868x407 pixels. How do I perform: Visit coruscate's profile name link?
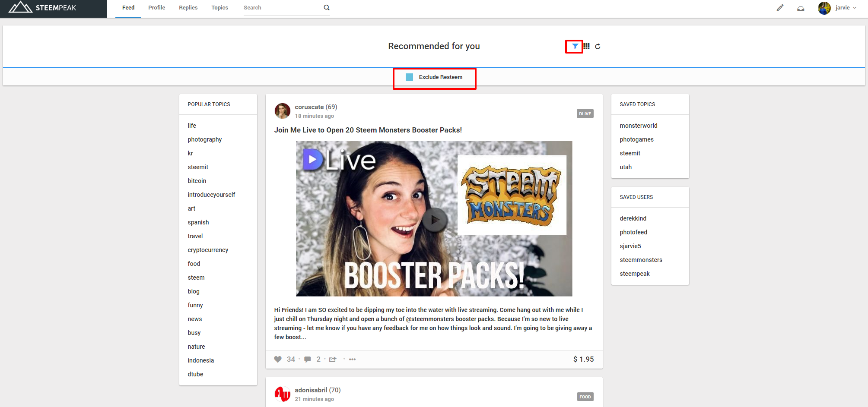309,107
